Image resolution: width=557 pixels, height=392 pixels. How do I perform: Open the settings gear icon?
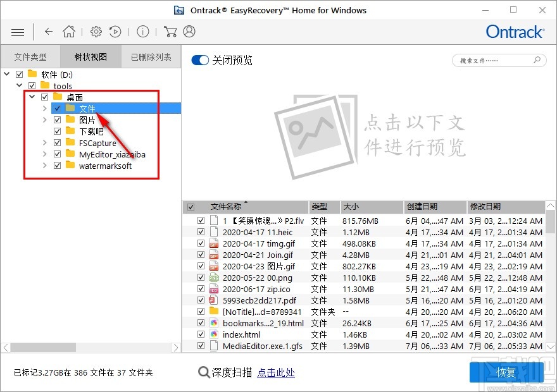(96, 31)
